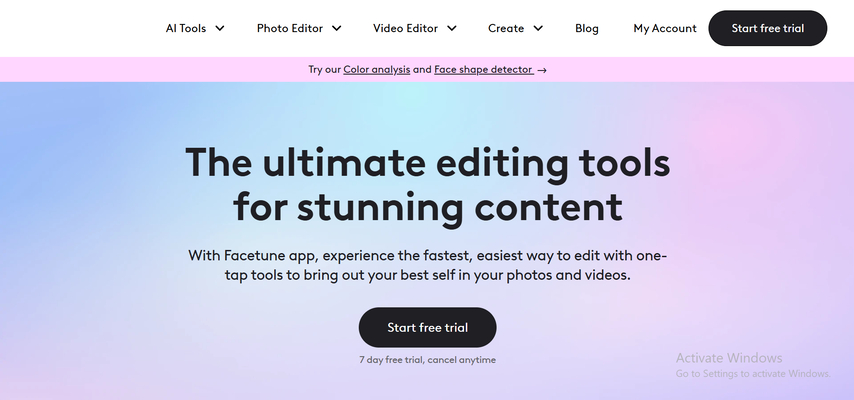
Task: Open the Face shape detector link
Action: coord(483,70)
